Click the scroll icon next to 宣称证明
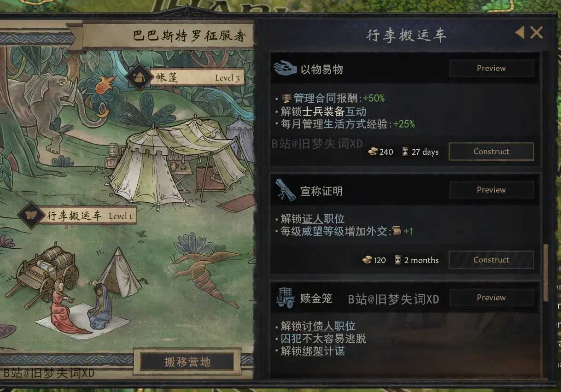 click(x=286, y=190)
